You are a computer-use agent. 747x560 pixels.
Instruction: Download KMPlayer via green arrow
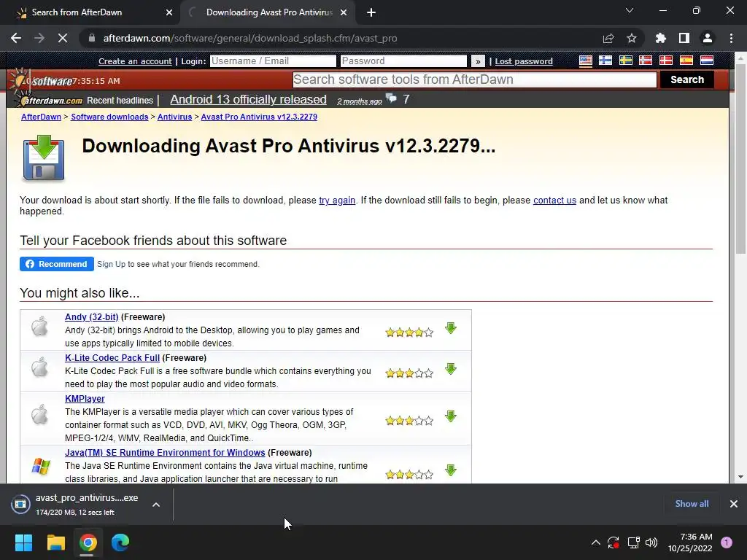tap(451, 416)
